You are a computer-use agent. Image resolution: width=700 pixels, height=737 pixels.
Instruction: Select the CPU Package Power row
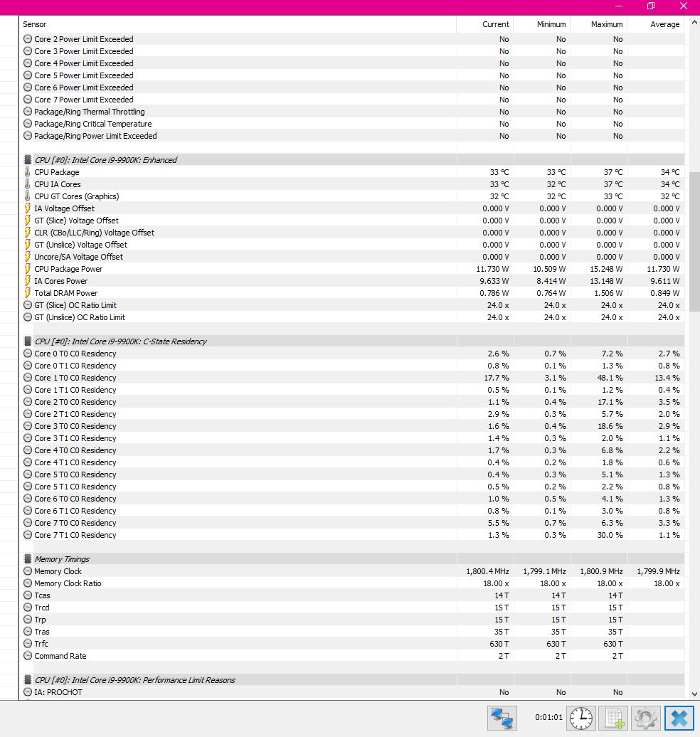(352, 269)
